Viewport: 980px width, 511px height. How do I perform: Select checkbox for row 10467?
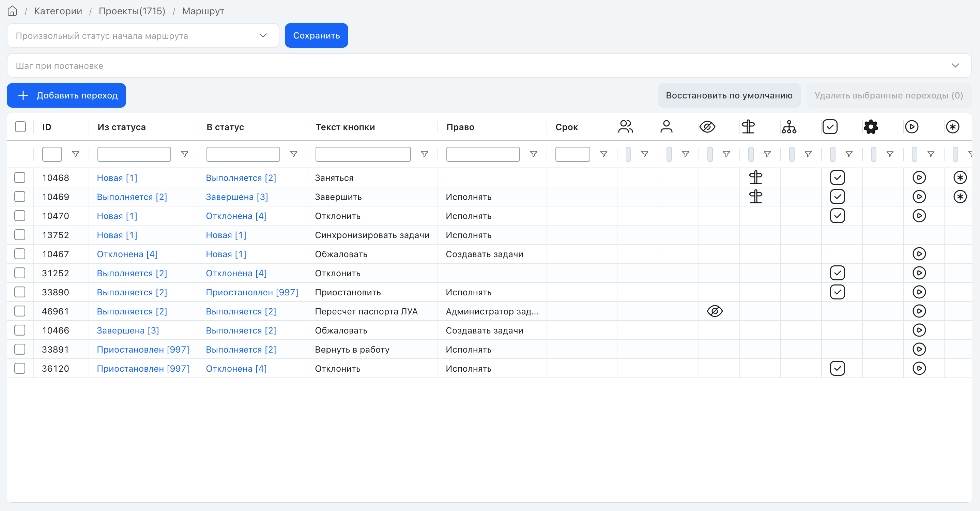pos(20,254)
